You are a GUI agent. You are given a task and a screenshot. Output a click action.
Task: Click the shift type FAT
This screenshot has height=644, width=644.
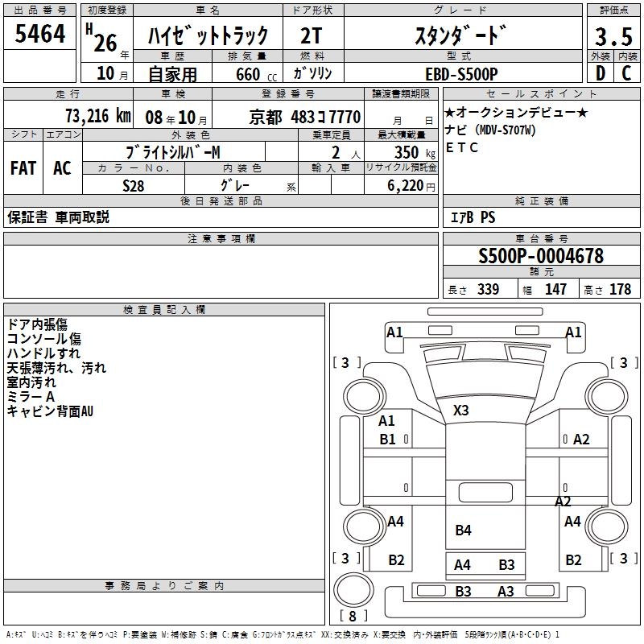coord(23,168)
